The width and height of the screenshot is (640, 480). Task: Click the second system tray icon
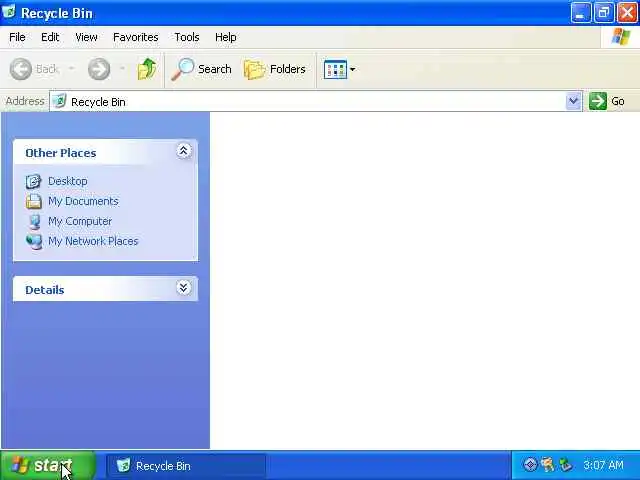[x=548, y=464]
